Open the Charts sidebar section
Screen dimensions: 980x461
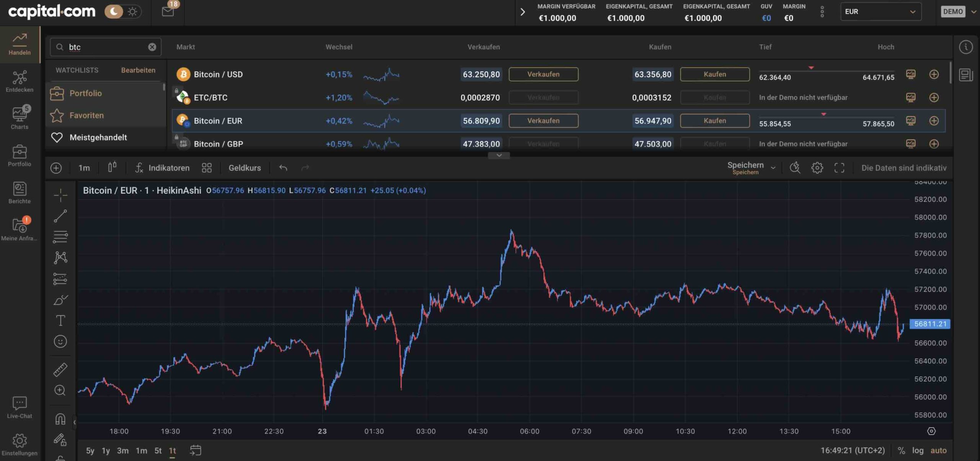click(20, 118)
